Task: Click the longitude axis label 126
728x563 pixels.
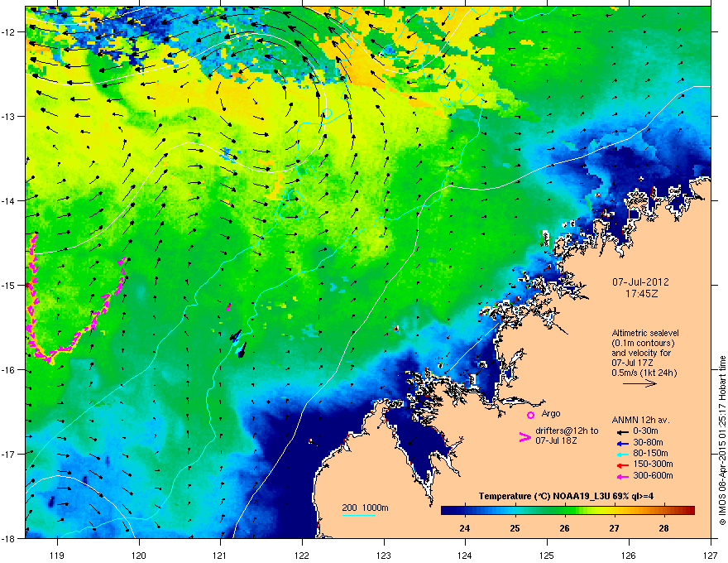Action: (629, 555)
